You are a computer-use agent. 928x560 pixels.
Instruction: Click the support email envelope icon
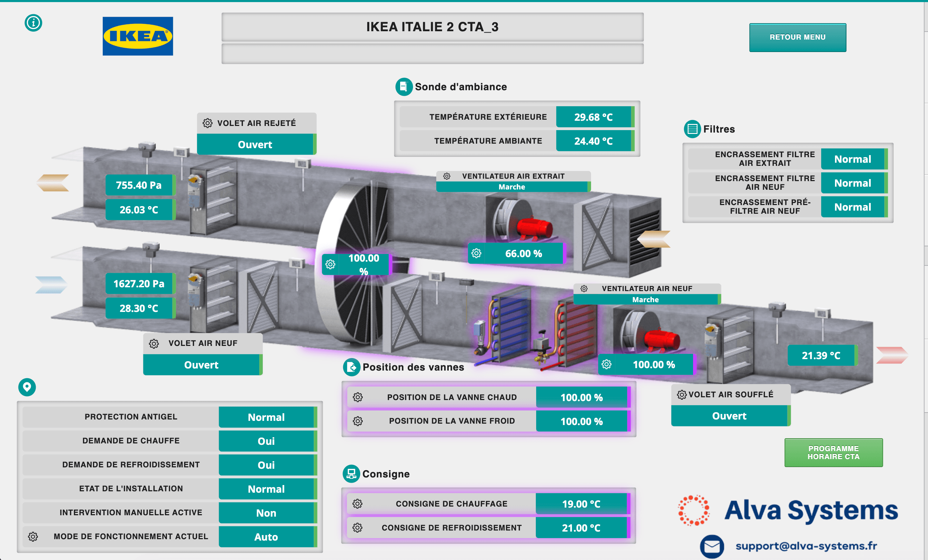[712, 546]
